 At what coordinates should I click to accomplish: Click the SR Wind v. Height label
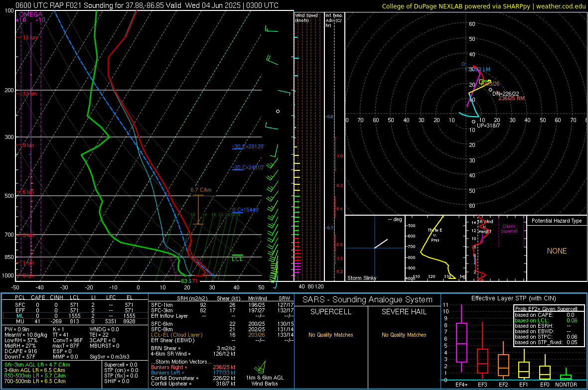tap(485, 227)
